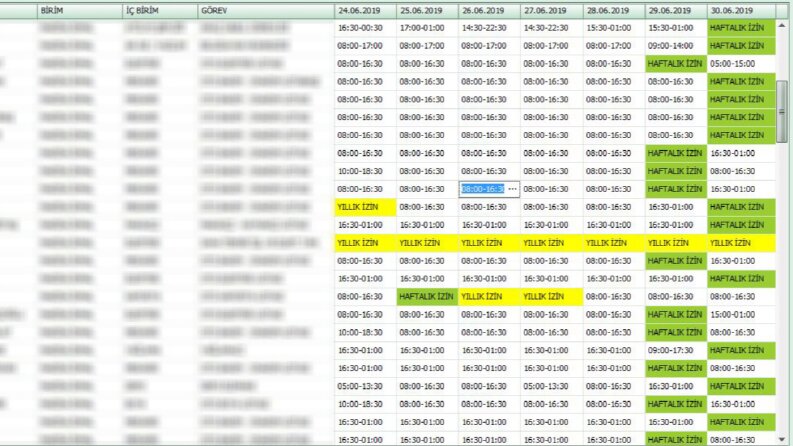Image resolution: width=793 pixels, height=446 pixels.
Task: Select the 08:00-17:00 cell under 28.06.2019
Action: [x=614, y=46]
